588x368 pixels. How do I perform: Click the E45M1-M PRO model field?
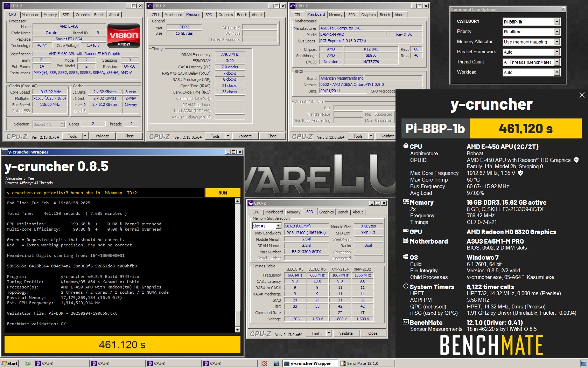[352, 34]
